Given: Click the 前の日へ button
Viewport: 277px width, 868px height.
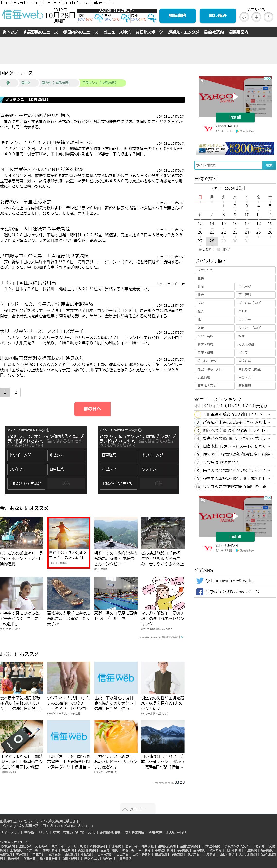Looking at the screenshot, I should [92, 409].
